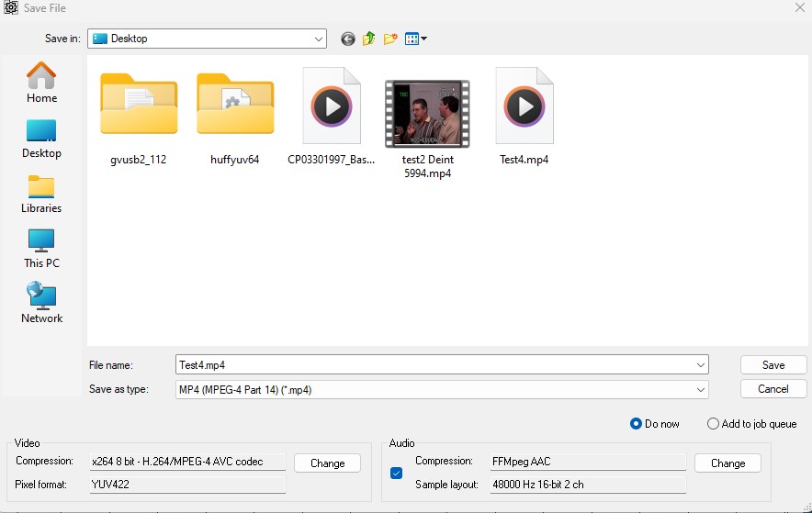Click the VirtualDub gear icon in title bar
This screenshot has width=812, height=513.
tap(10, 7)
